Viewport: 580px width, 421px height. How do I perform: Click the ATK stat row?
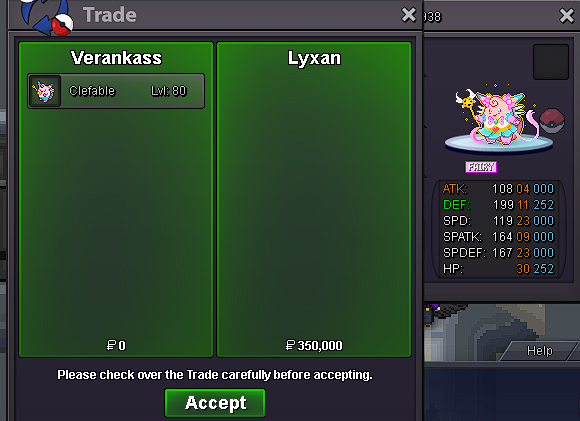tap(498, 189)
